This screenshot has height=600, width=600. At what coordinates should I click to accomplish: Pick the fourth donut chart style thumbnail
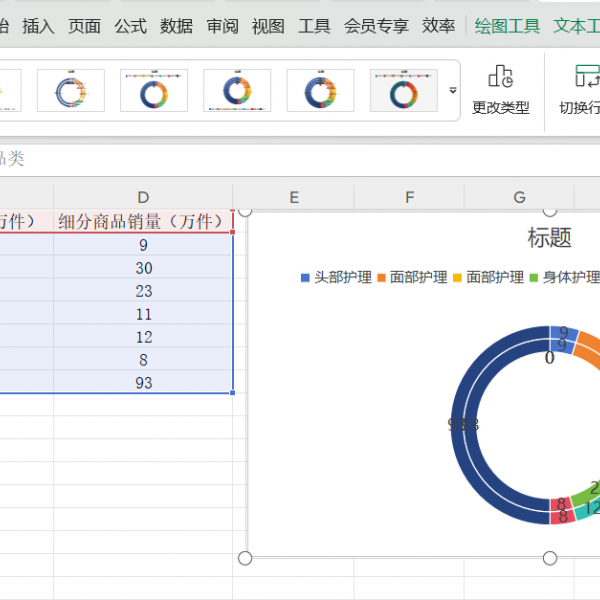[320, 91]
